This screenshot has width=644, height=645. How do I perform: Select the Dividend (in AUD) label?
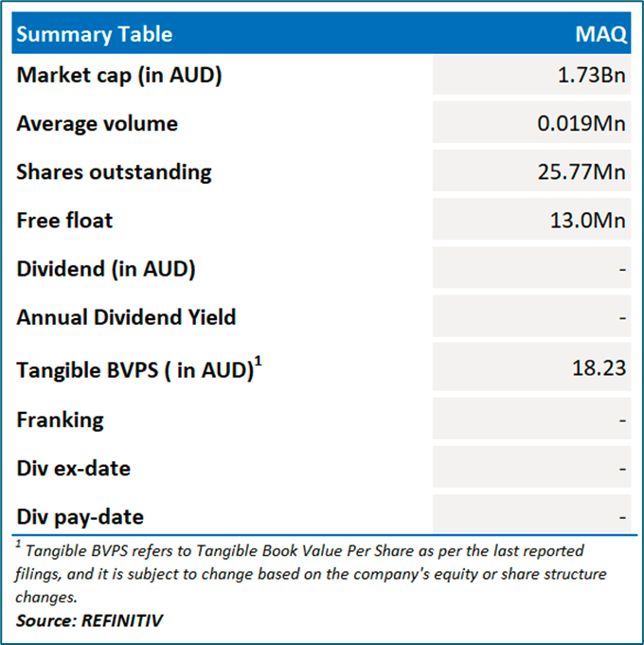tap(106, 269)
